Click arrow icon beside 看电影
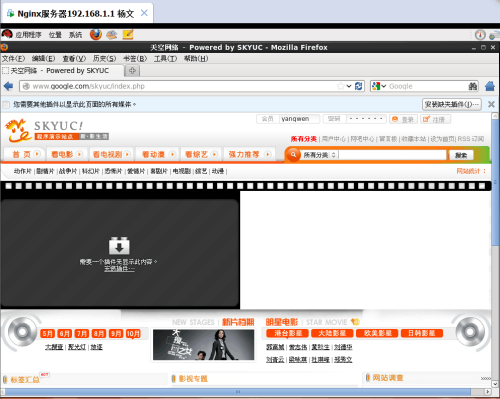The image size is (500, 399). point(79,154)
